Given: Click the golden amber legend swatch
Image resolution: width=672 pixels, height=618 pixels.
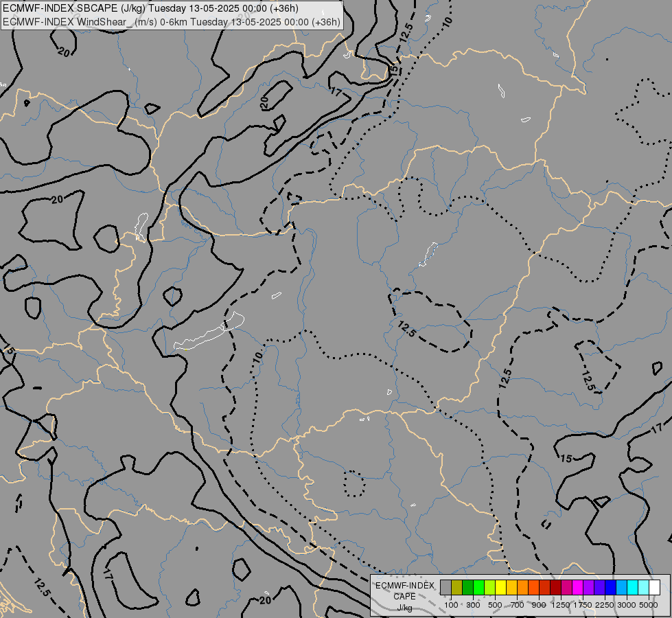Looking at the screenshot, I should pos(511,587).
